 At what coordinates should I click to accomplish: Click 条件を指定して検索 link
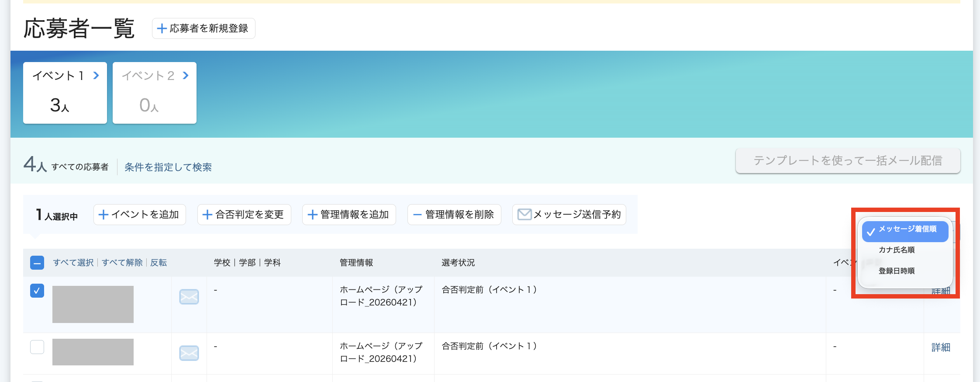168,167
